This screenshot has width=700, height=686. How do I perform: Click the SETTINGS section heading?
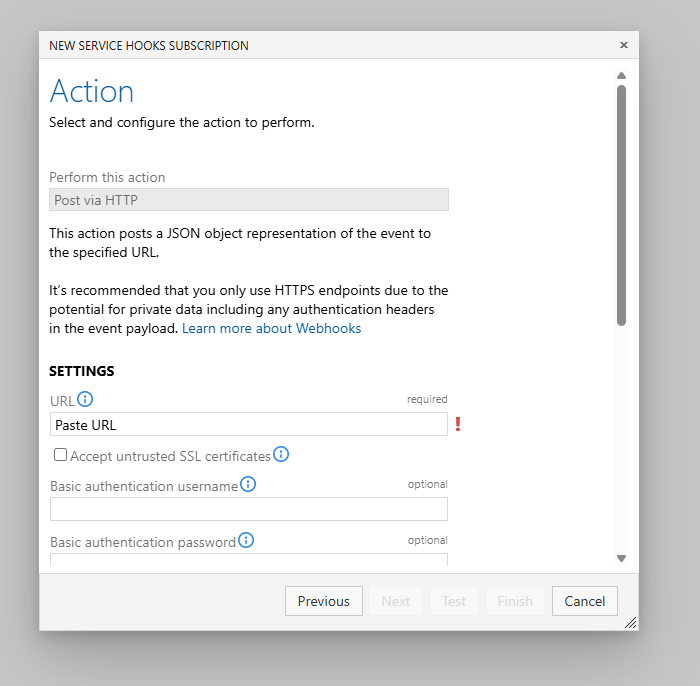pyautogui.click(x=82, y=371)
